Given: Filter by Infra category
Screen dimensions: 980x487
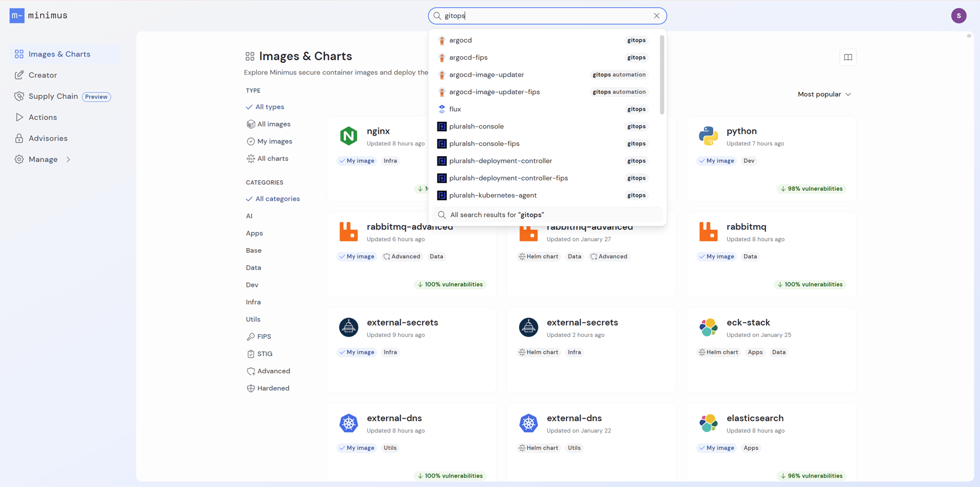Looking at the screenshot, I should [253, 302].
